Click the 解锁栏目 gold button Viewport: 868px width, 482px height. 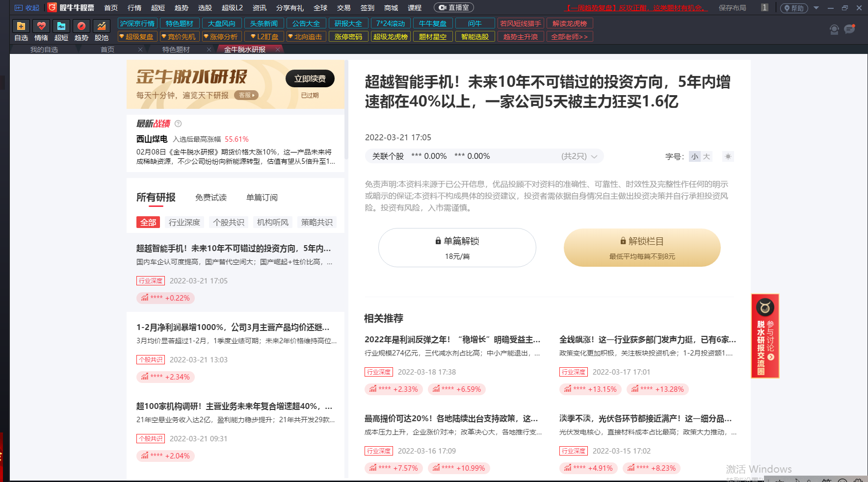(x=642, y=248)
